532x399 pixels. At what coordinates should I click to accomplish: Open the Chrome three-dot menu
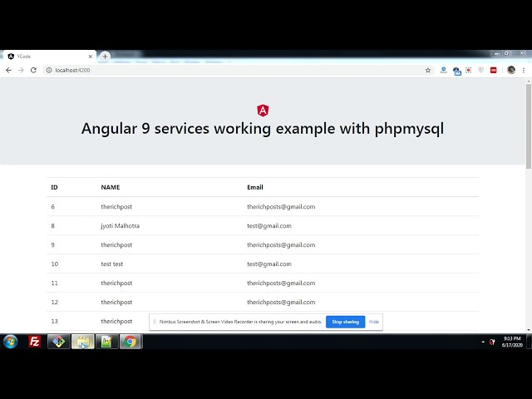pos(524,70)
